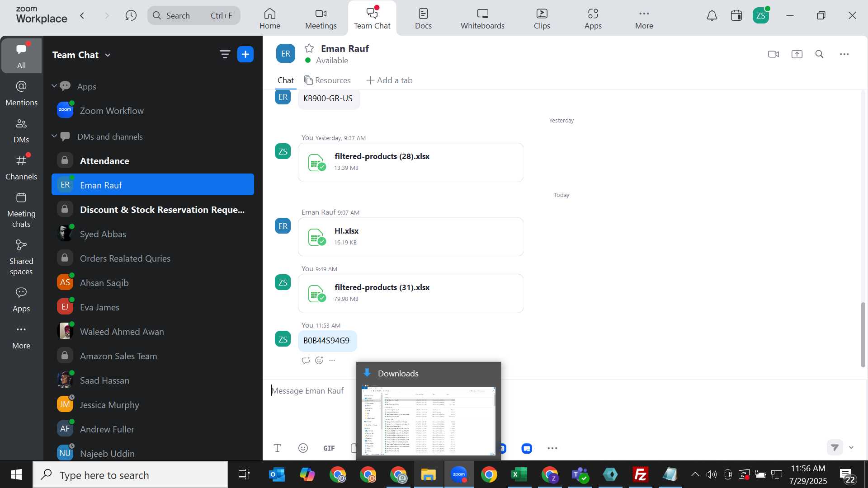Add emoji reaction to B0B44S94G9 message

click(319, 360)
